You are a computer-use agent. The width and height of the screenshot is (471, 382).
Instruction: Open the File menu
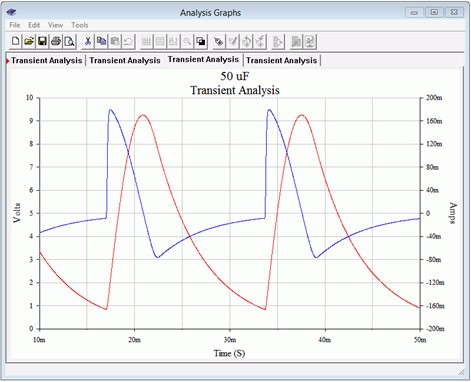click(x=15, y=25)
